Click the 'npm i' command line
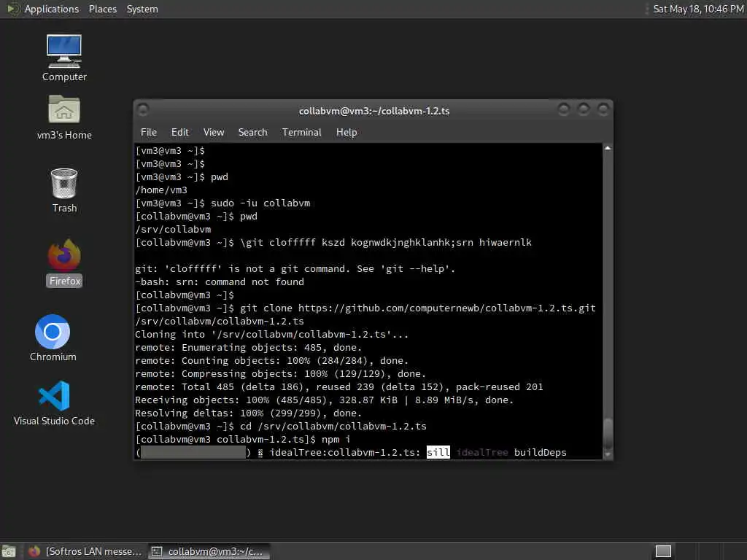Viewport: 747px width, 560px height. click(243, 440)
